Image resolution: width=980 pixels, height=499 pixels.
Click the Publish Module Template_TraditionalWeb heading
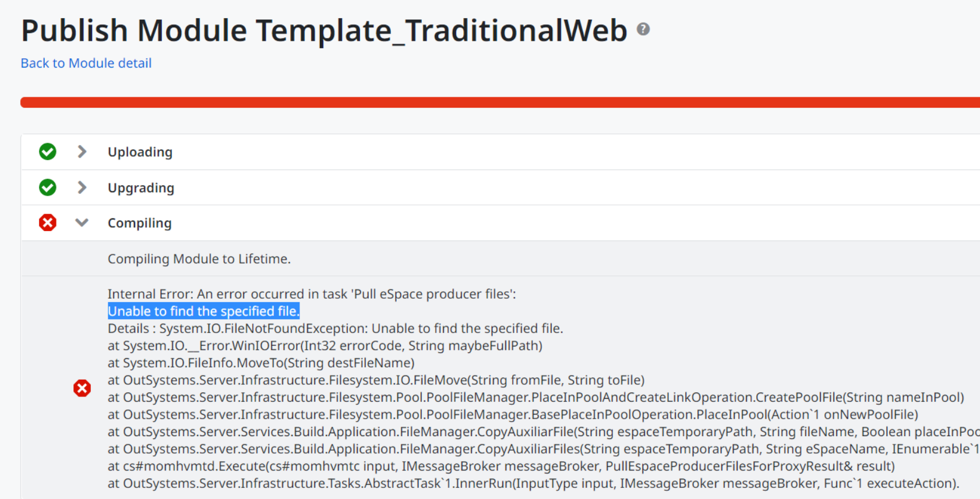pos(324,30)
